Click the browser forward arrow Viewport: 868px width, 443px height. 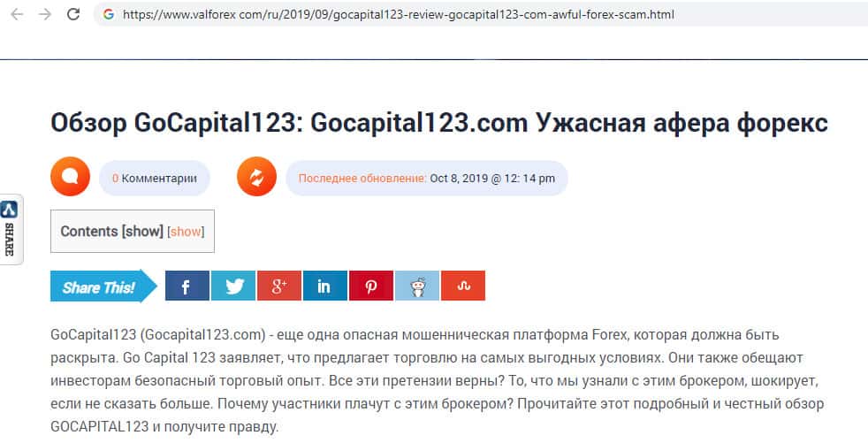pyautogui.click(x=45, y=14)
